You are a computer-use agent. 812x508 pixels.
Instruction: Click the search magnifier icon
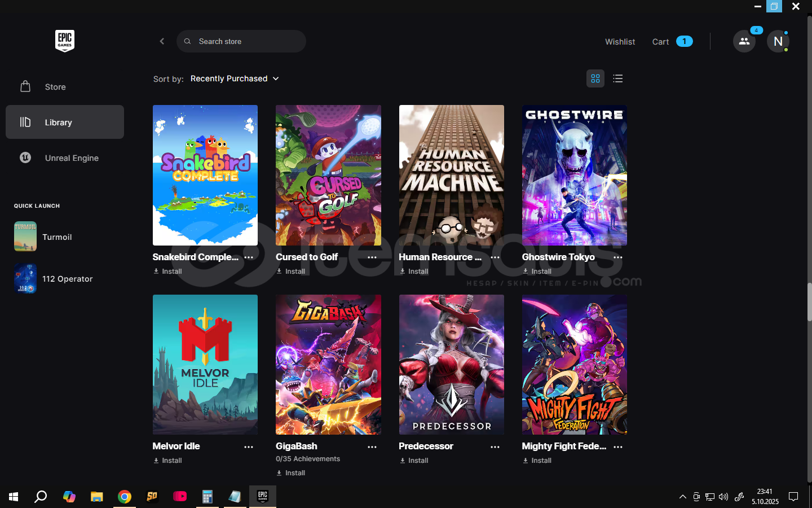[x=187, y=41]
